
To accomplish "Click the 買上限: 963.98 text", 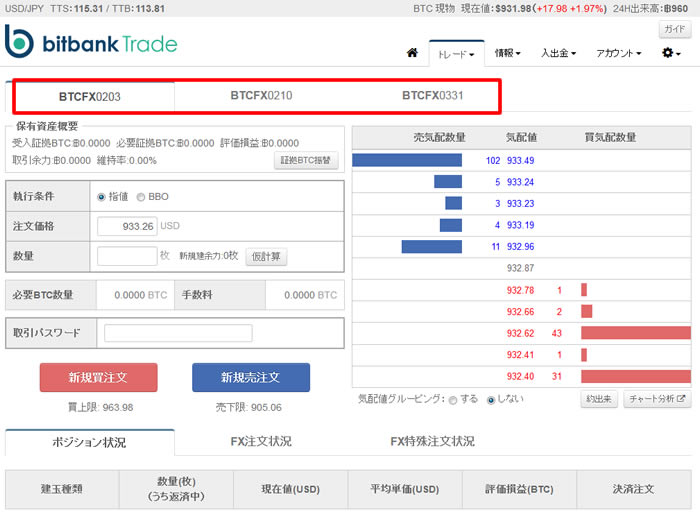I will (100, 407).
